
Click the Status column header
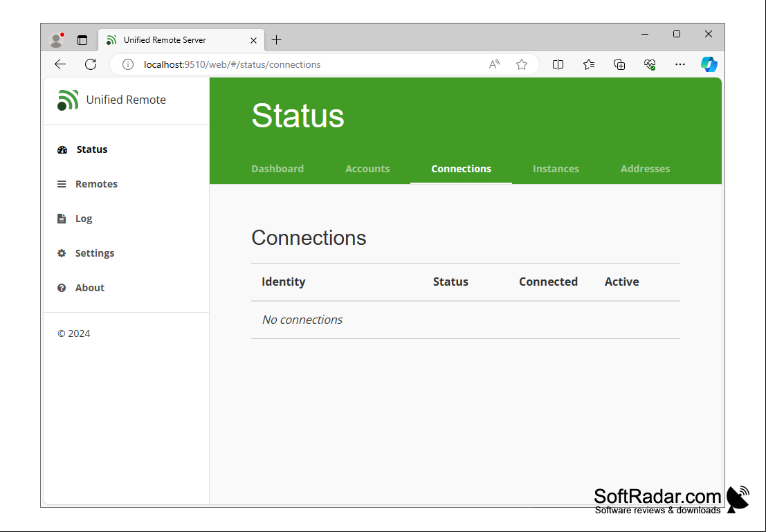point(450,282)
